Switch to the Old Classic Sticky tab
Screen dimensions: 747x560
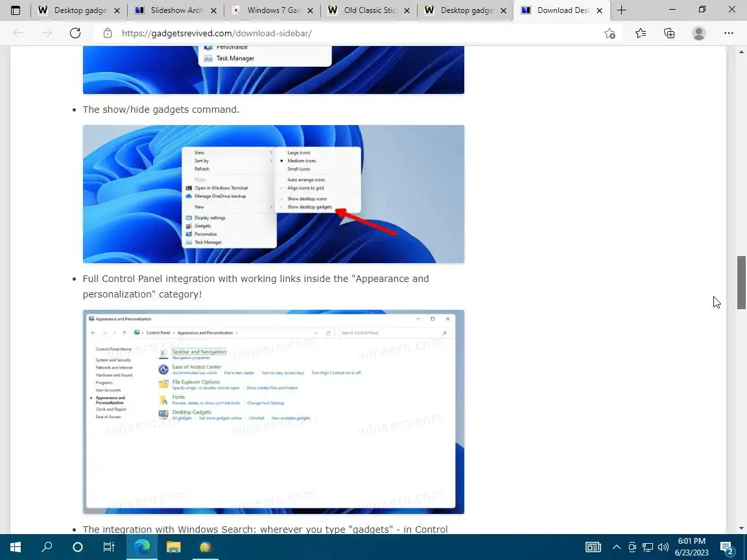(x=369, y=10)
